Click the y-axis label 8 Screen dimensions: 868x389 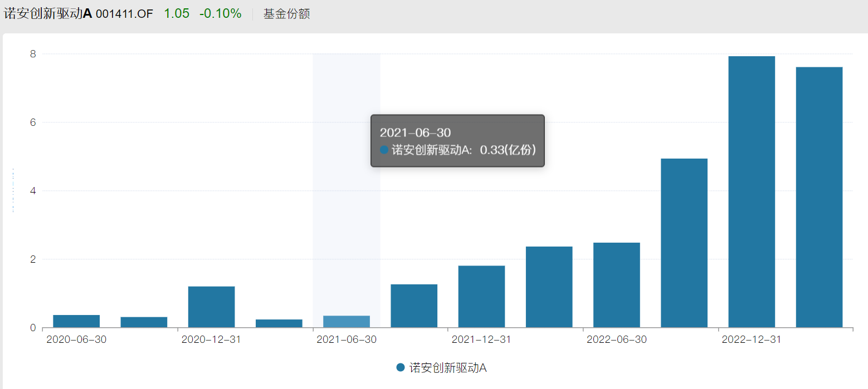pyautogui.click(x=33, y=54)
